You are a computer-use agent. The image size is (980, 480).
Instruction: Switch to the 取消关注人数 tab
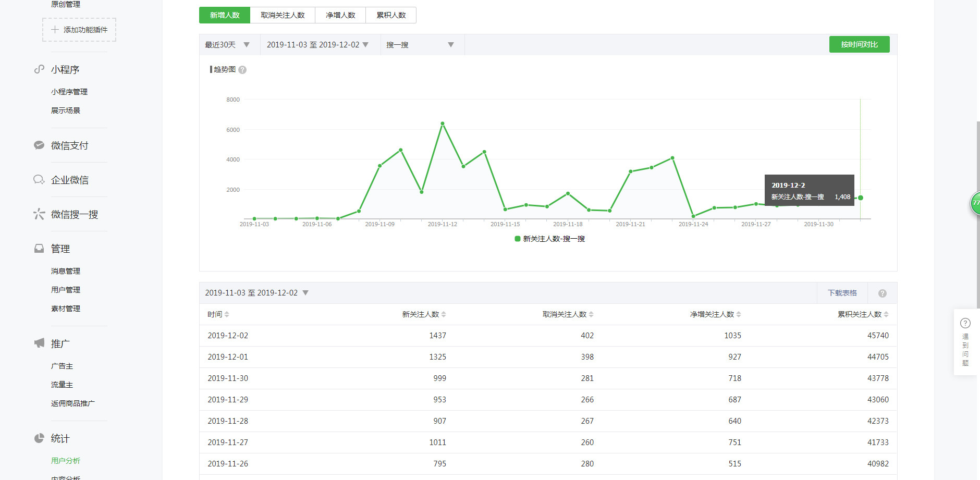point(283,15)
